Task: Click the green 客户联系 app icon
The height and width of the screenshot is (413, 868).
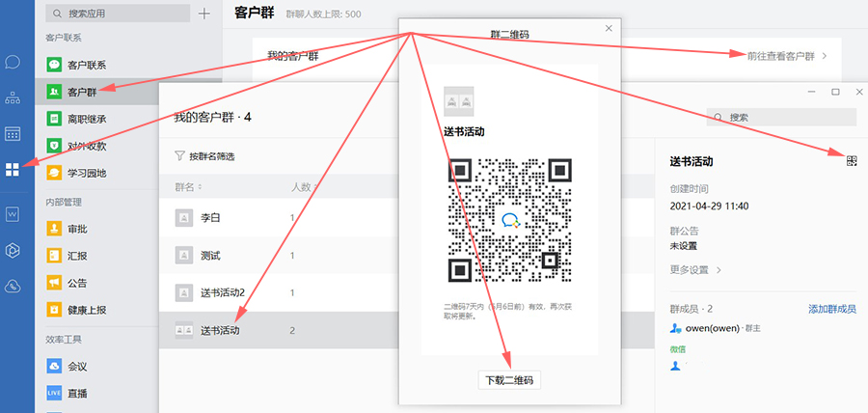Action: [x=54, y=65]
